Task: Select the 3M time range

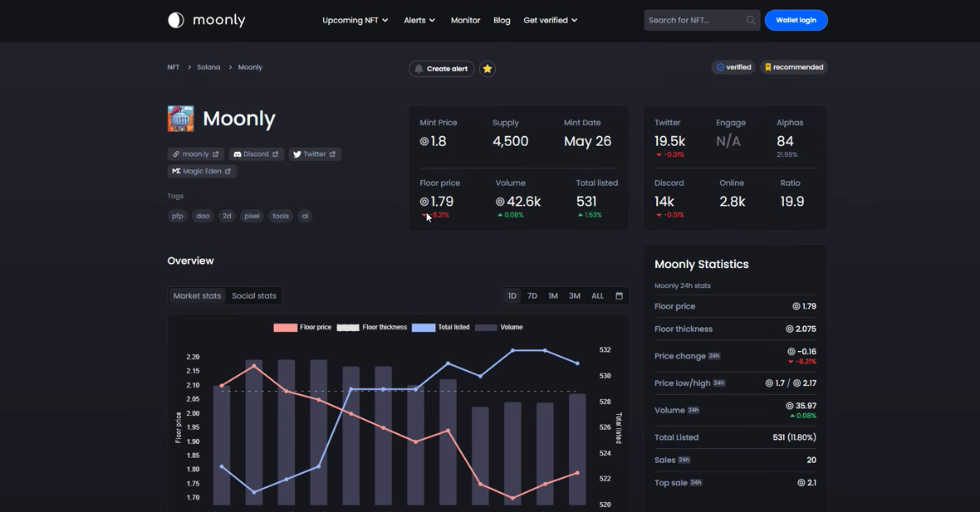Action: 575,296
